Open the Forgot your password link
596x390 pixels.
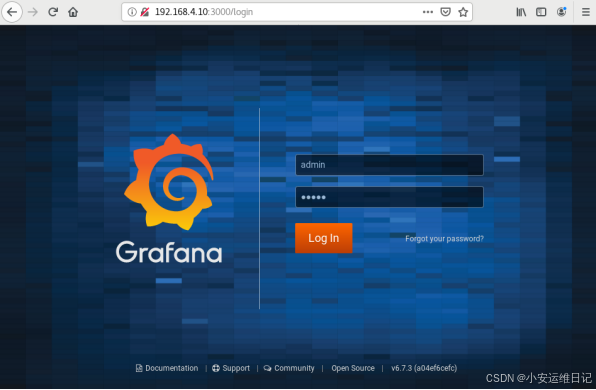pyautogui.click(x=444, y=239)
